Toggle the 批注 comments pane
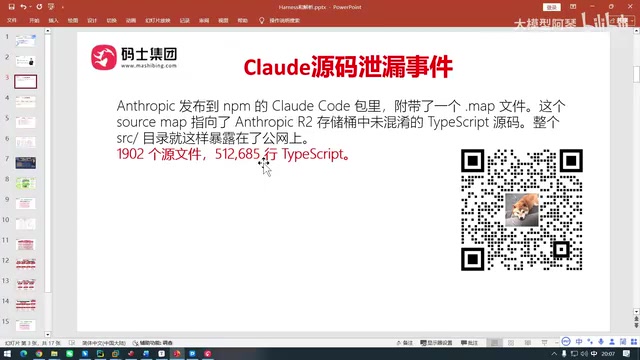 tap(469, 343)
